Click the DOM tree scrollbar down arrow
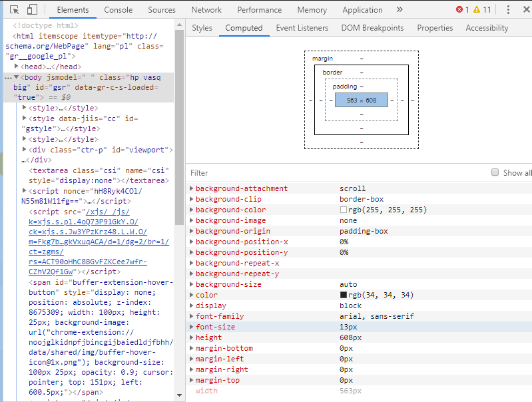The height and width of the screenshot is (402, 532). [x=180, y=395]
